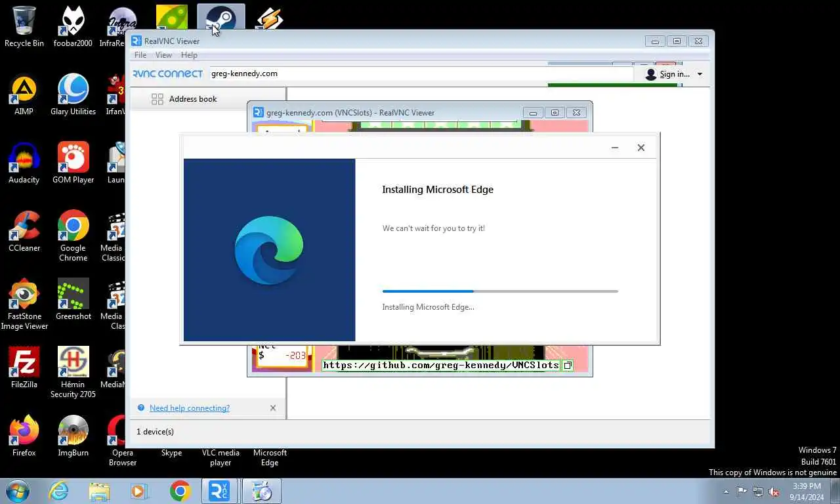Open Windows Explorer from the taskbar

[99, 491]
